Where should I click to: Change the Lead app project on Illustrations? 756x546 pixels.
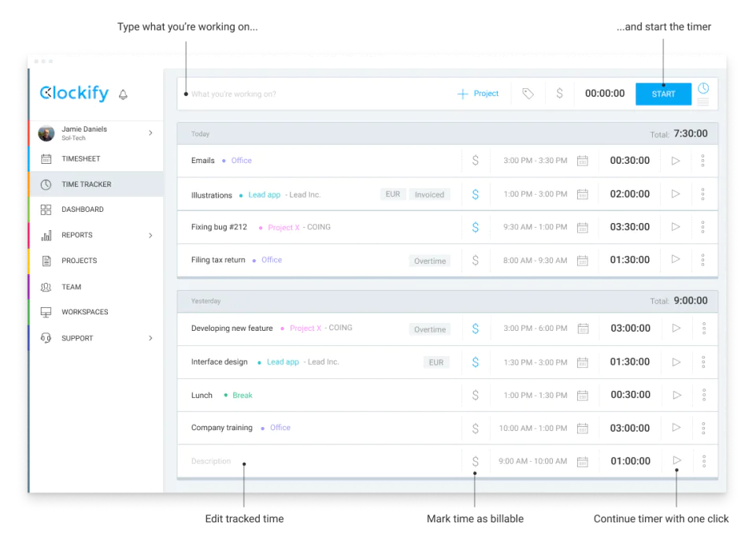pos(265,195)
